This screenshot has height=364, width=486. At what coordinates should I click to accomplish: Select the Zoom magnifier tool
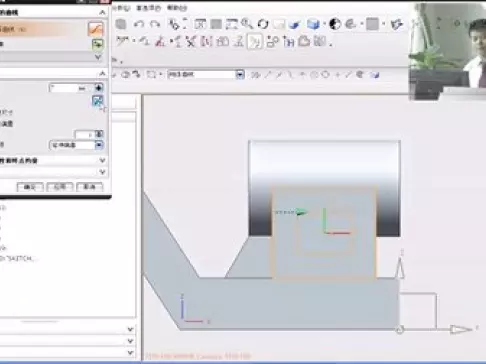pos(247,24)
